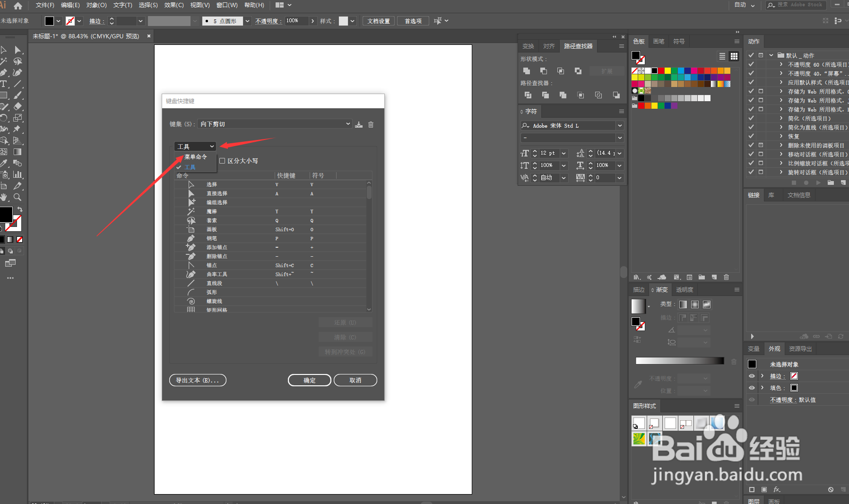Save the key set with the save icon
This screenshot has height=504, width=849.
(359, 124)
